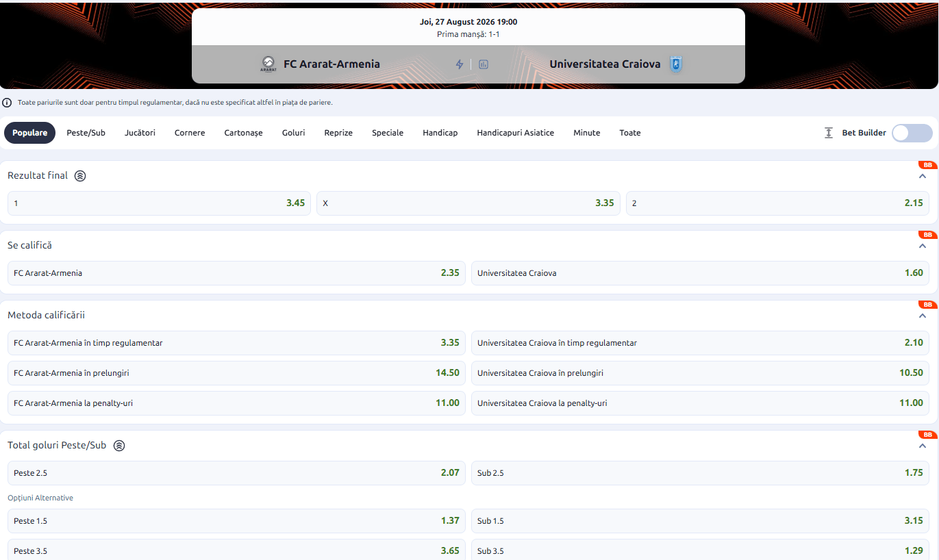The image size is (939, 560).
Task: Click the FC Ararat-Armenia team name in header
Action: (x=331, y=64)
